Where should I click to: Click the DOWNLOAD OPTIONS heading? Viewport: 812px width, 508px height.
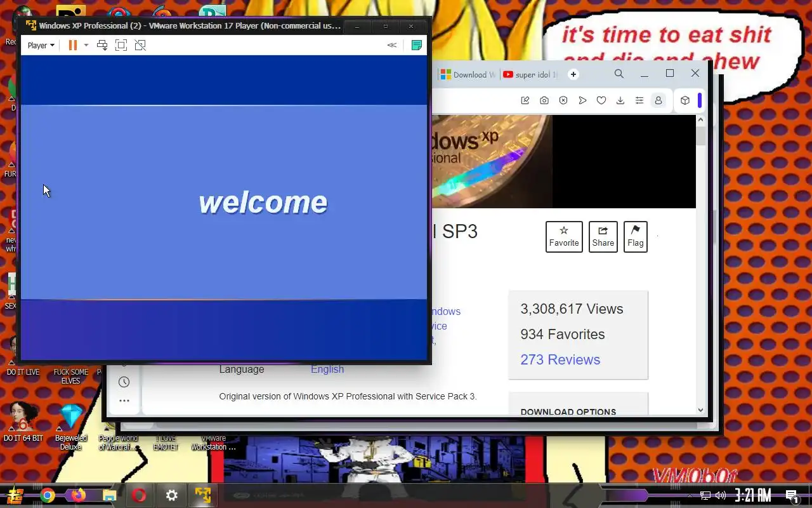[568, 411]
